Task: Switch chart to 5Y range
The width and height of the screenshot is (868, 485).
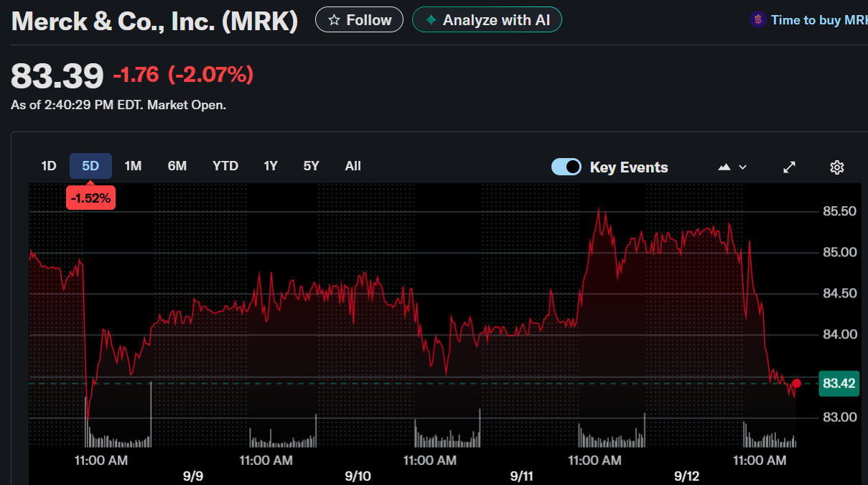Action: (311, 166)
